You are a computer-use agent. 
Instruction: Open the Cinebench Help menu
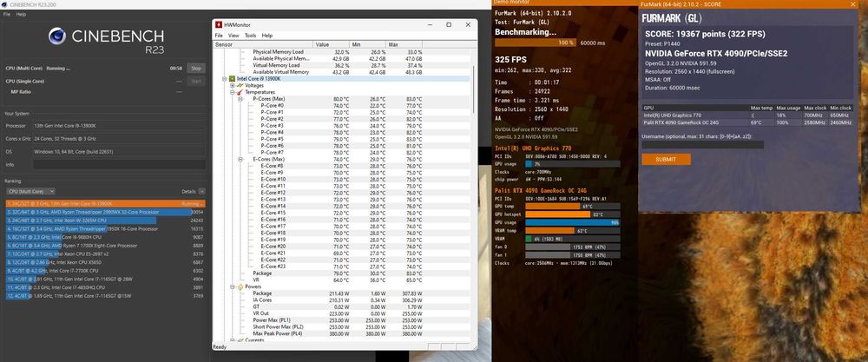(21, 15)
